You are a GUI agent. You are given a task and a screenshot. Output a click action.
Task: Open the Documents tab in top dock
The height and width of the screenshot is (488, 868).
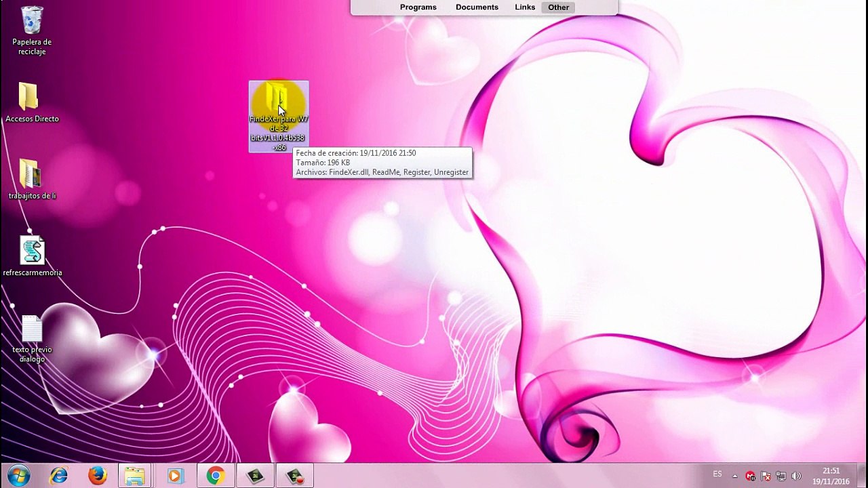(477, 7)
